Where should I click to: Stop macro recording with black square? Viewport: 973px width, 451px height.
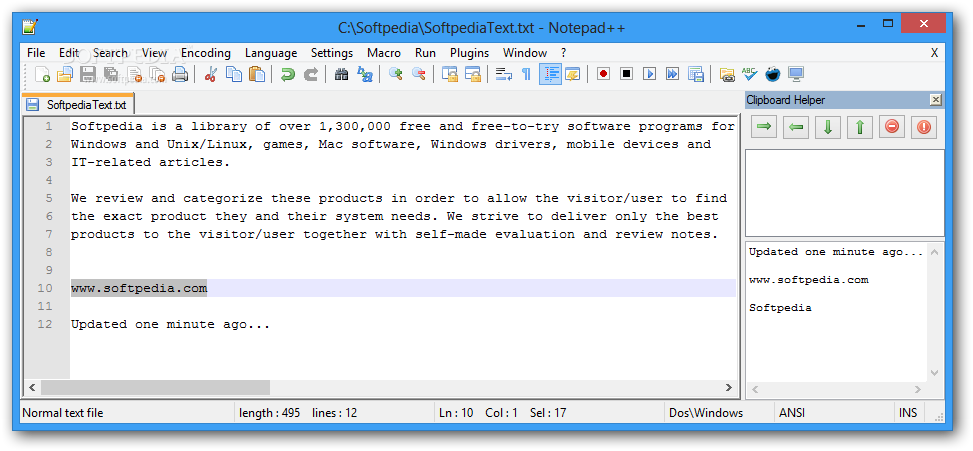click(626, 74)
